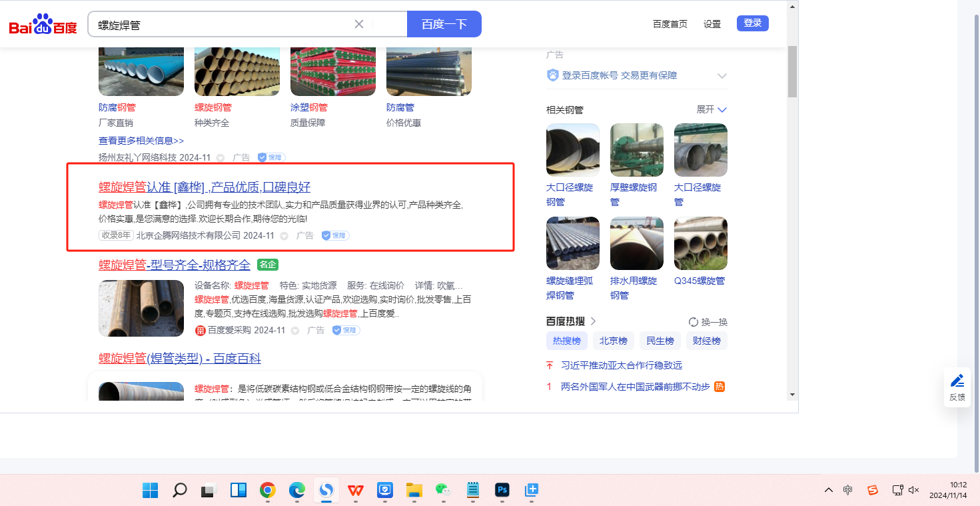Viewport: 980px width, 506px height.
Task: Open the 设置 menu in the header
Action: [712, 24]
